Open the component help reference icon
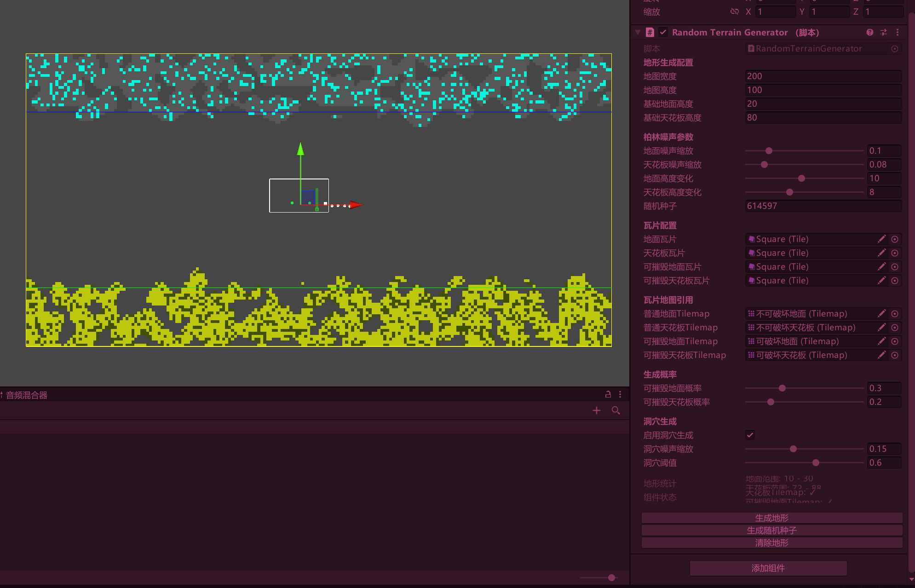 (869, 32)
